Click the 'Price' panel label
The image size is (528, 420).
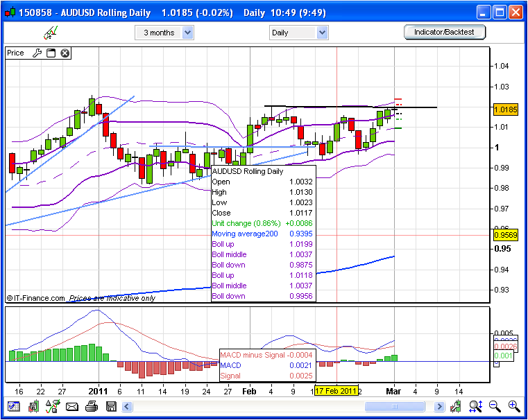click(x=15, y=53)
